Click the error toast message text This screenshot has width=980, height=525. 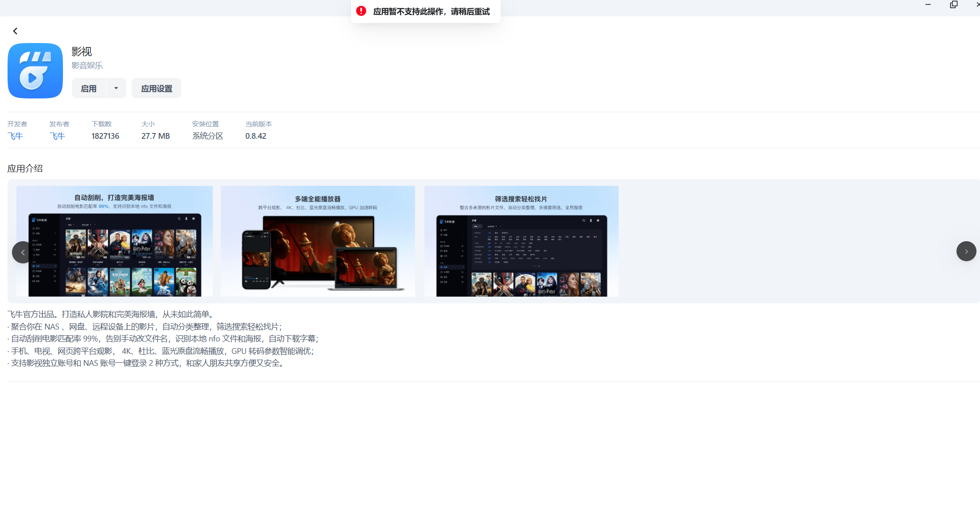point(431,12)
